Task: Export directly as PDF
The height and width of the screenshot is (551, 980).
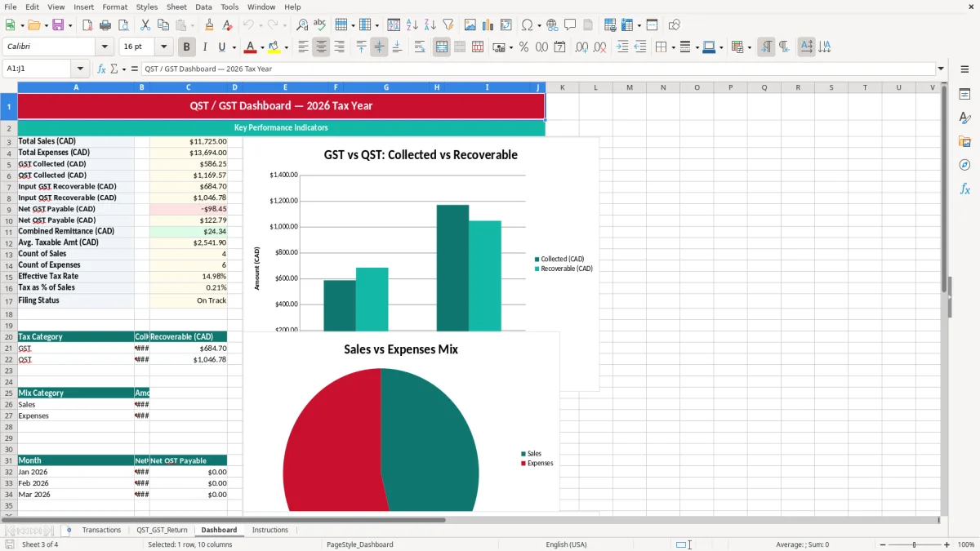Action: pyautogui.click(x=87, y=25)
